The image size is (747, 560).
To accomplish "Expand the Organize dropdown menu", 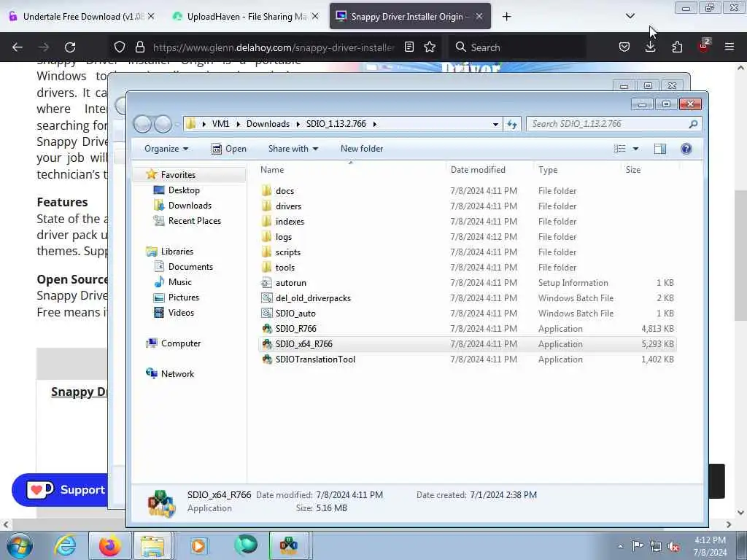I will pos(166,149).
